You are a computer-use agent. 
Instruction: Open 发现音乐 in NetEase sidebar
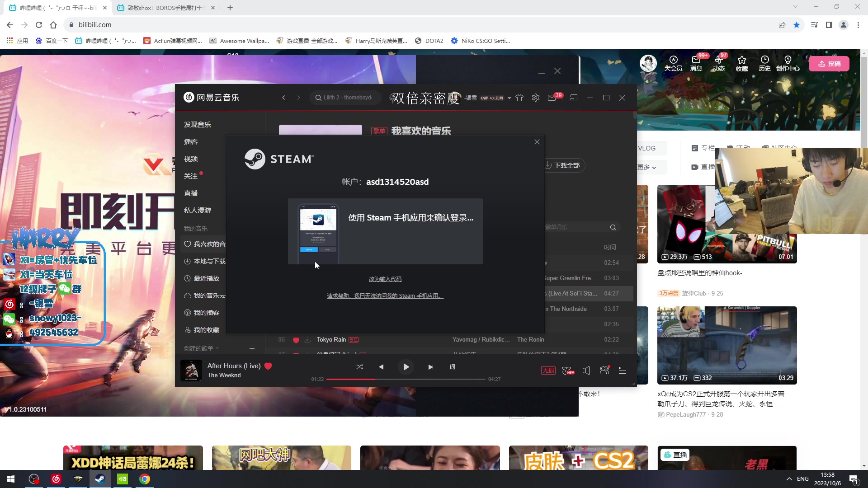pyautogui.click(x=198, y=125)
